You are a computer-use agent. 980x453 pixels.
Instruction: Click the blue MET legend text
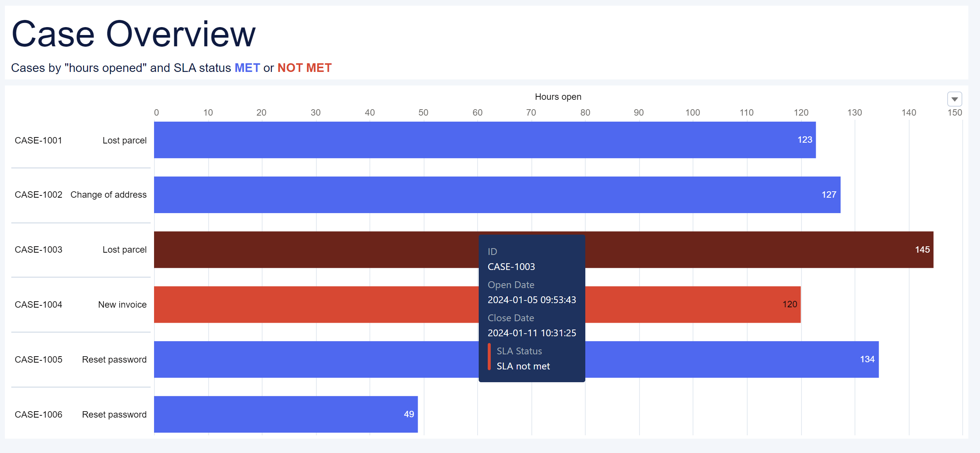click(x=247, y=68)
